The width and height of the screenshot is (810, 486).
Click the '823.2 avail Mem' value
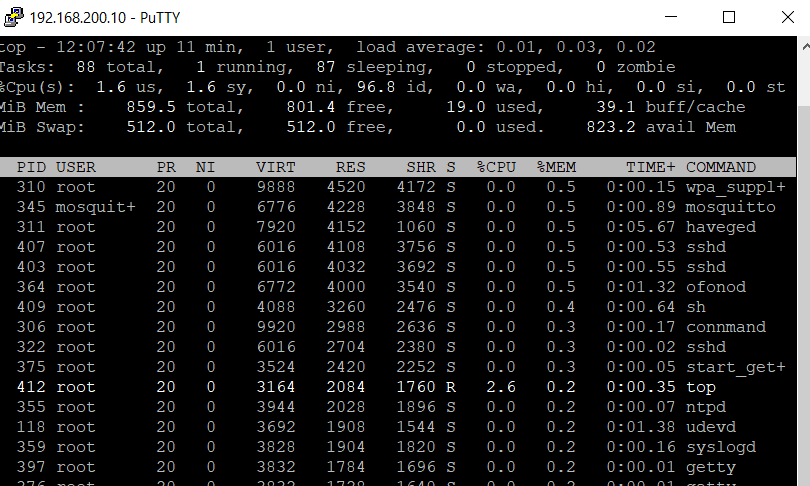(661, 127)
